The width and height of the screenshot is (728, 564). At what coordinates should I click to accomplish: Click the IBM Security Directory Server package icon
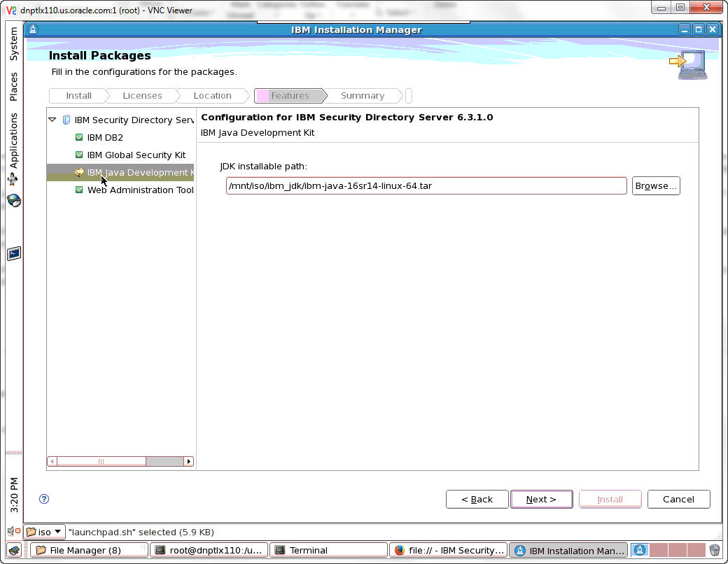point(66,120)
